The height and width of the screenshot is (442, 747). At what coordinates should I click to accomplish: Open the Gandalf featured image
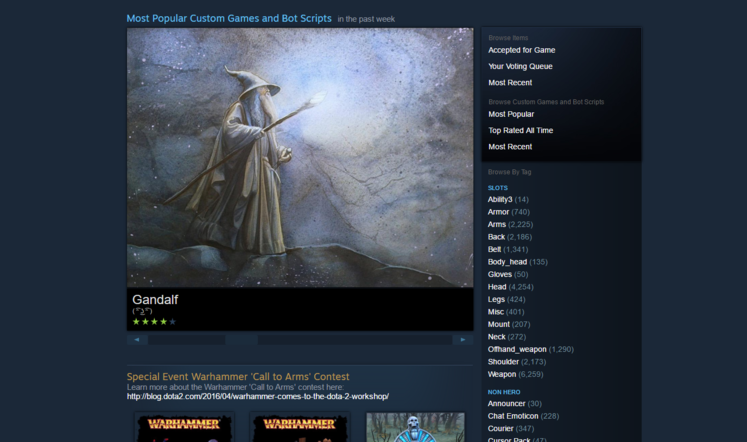(x=300, y=158)
